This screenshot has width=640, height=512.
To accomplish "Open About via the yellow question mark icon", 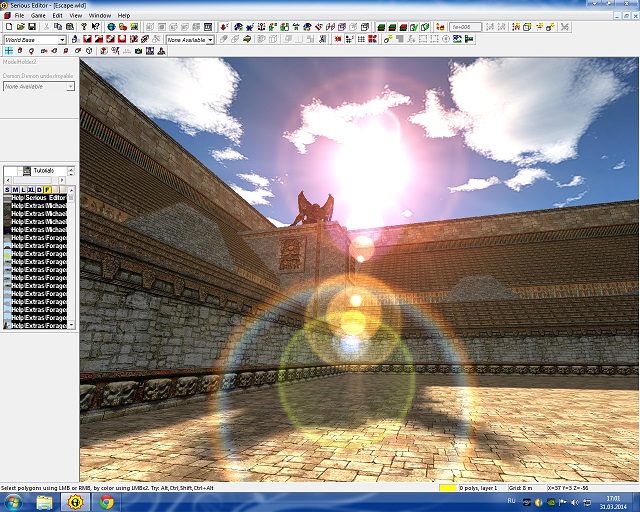I will coord(84,27).
